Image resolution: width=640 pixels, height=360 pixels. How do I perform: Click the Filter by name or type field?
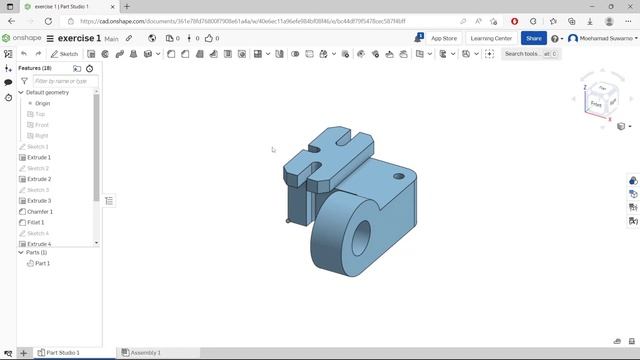(x=65, y=81)
